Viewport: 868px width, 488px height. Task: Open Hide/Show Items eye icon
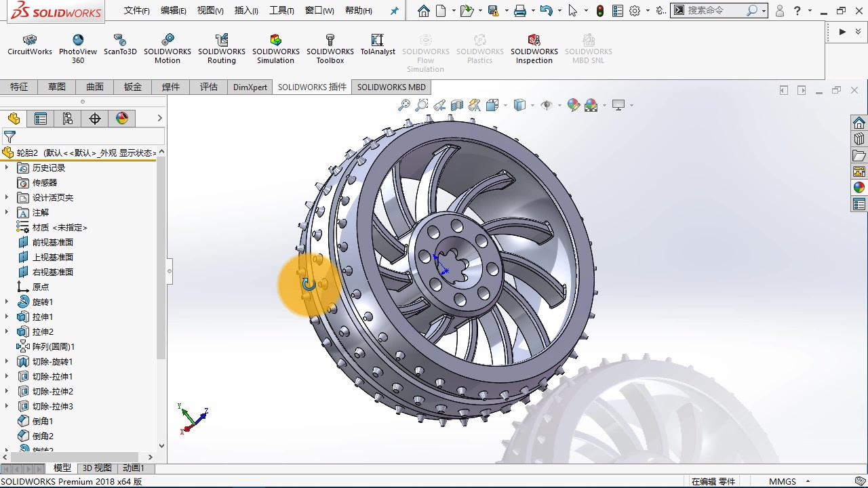547,105
